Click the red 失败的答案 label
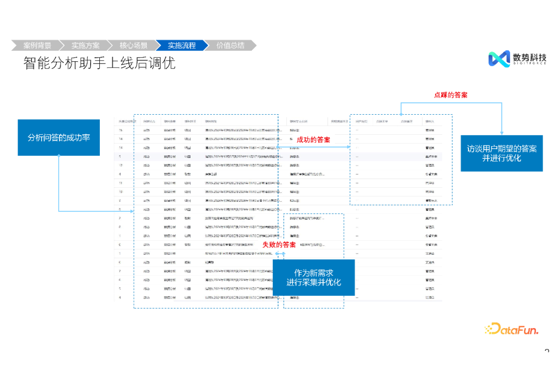This screenshot has width=556, height=392. [281, 246]
